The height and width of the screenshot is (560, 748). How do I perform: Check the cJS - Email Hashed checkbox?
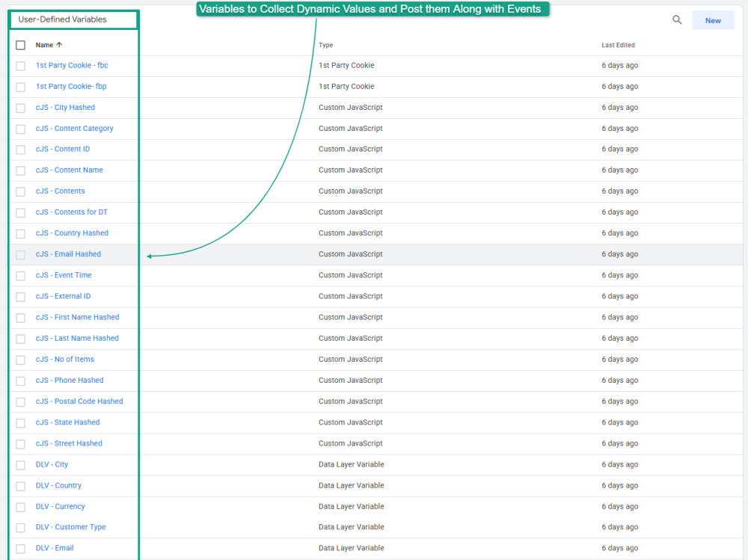[x=20, y=255]
